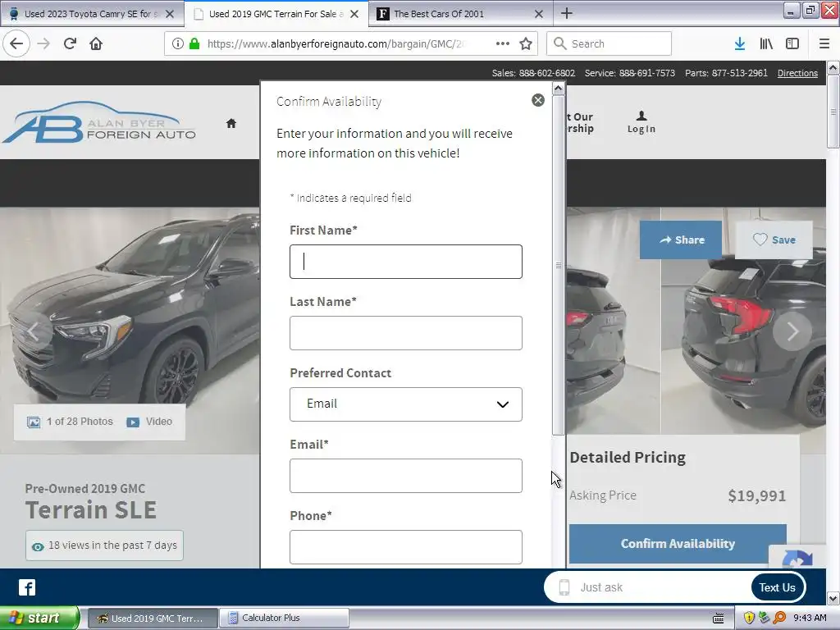The image size is (840, 630).
Task: Click the Phone input field
Action: [405, 546]
